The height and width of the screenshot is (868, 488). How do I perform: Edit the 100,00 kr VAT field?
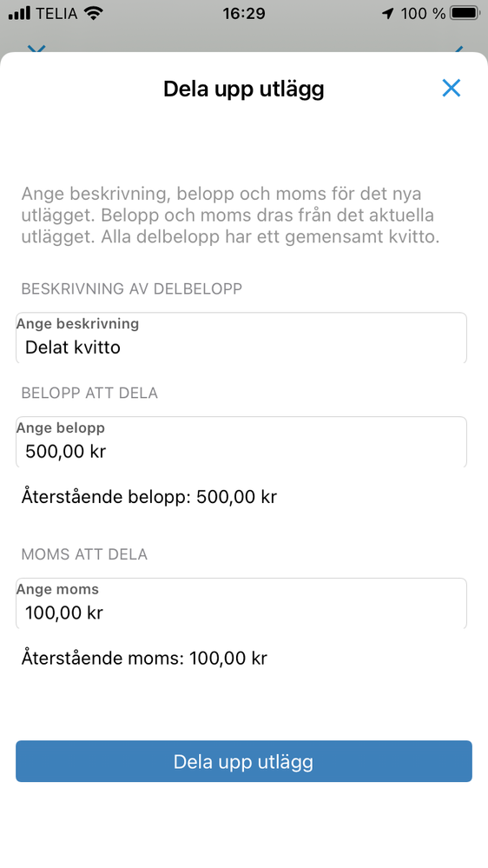coord(241,603)
